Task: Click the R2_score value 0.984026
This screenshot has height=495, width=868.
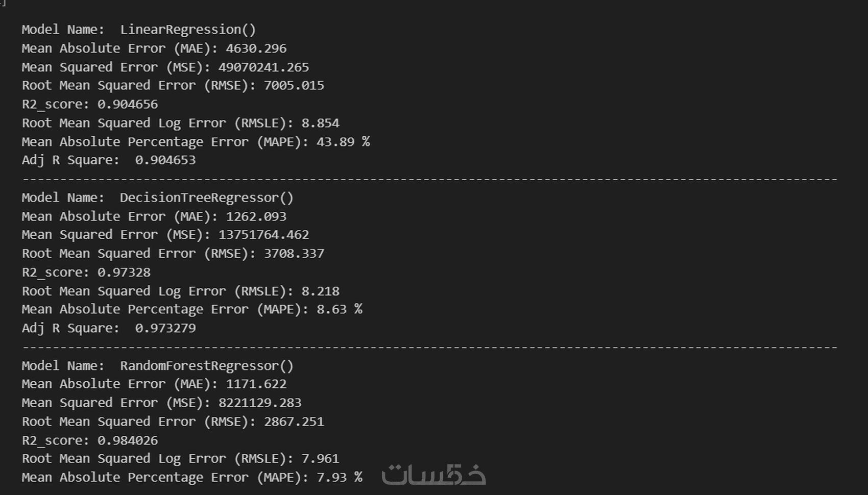Action: (x=128, y=440)
